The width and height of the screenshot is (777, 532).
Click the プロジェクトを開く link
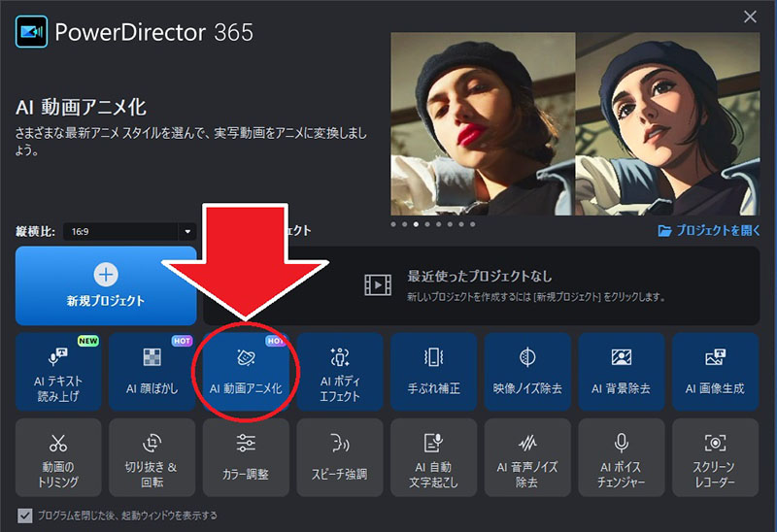click(709, 230)
